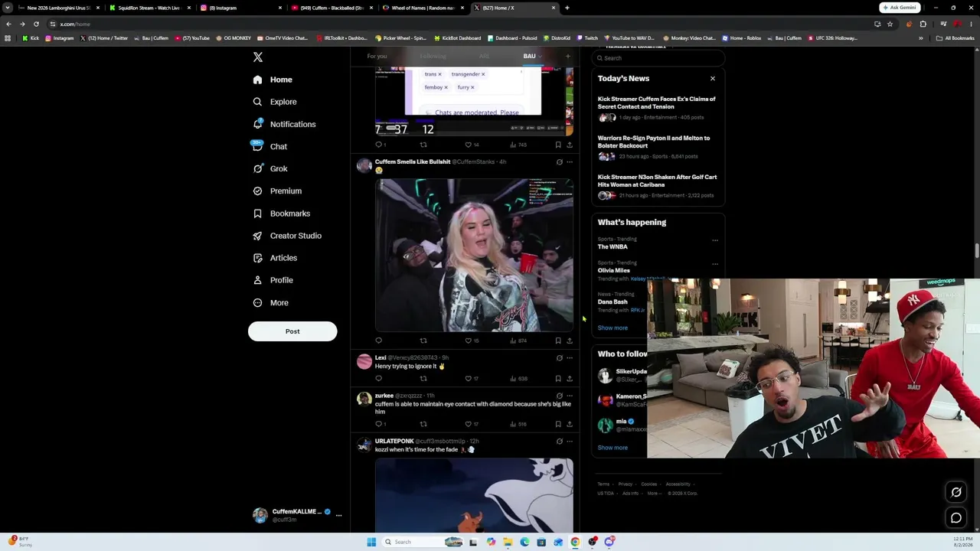This screenshot has width=980, height=551.
Task: Open account menu dots beside CuffemKALLME
Action: coord(338,515)
